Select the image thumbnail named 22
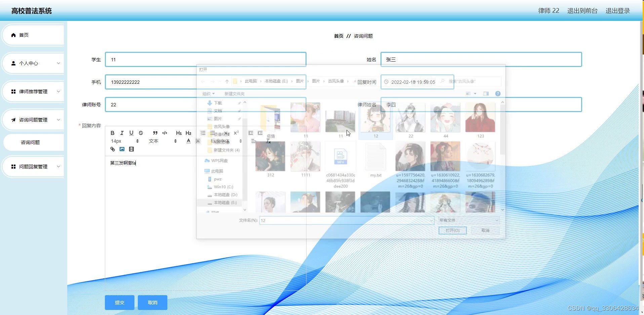The image size is (644, 315). (410, 120)
